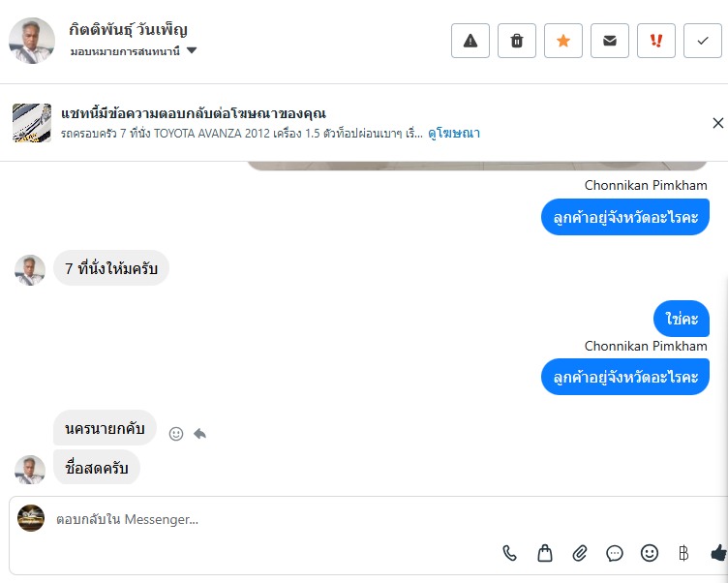Open the Toyota Avanza ad thumbnail
The image size is (728, 583).
[32, 123]
